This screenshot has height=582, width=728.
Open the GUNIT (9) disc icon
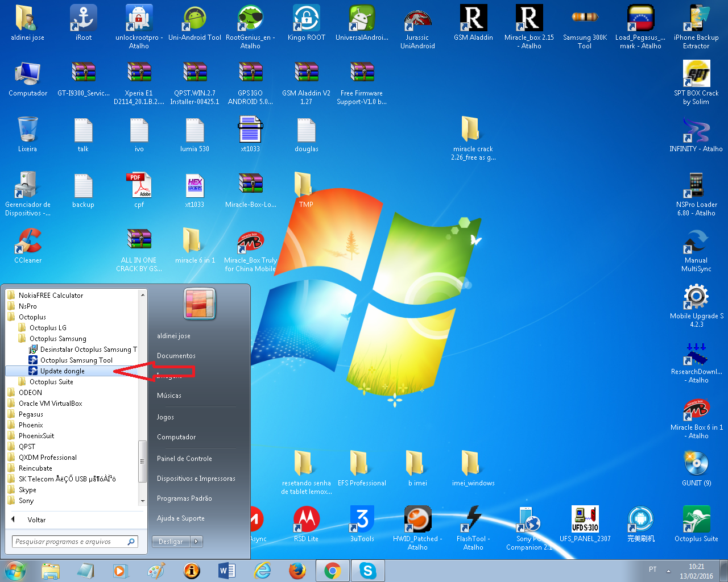pos(696,468)
